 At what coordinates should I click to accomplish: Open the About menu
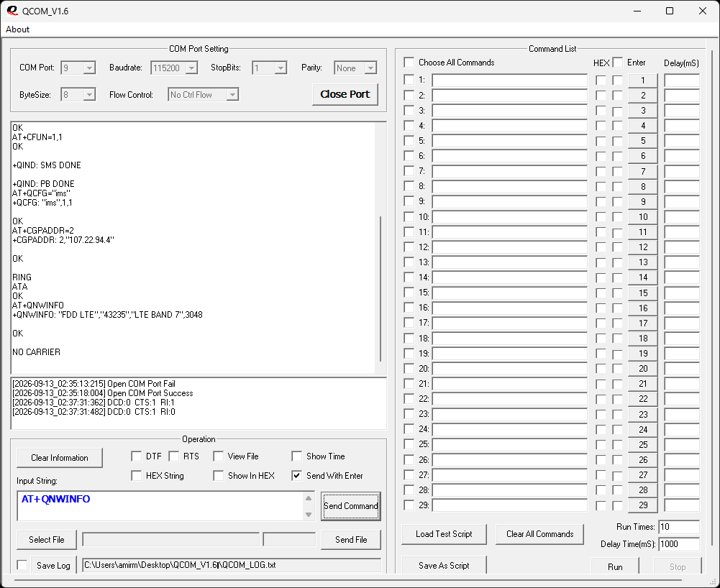pyautogui.click(x=17, y=29)
